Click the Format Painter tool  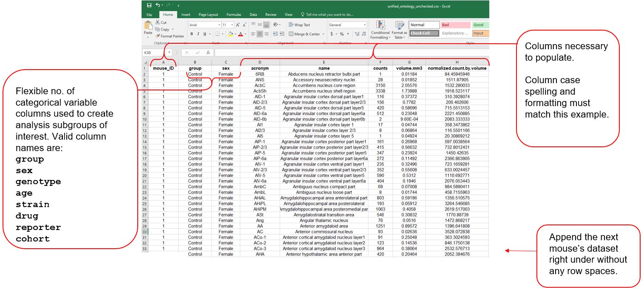tap(170, 36)
